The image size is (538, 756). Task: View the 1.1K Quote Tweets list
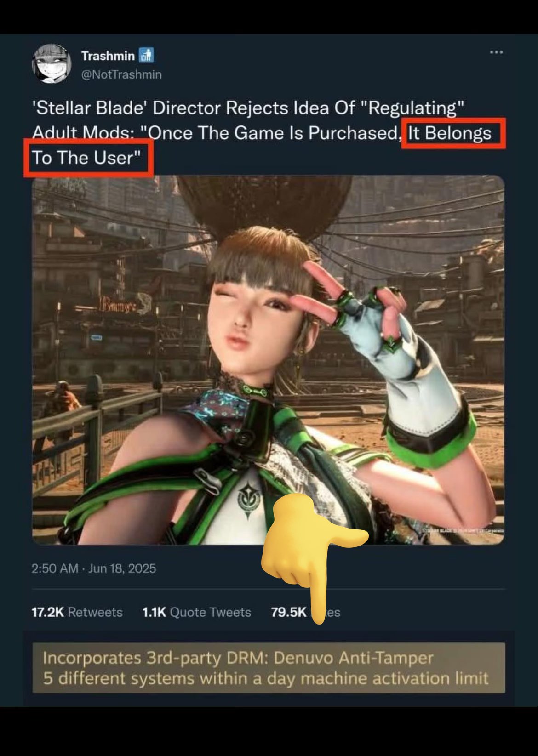coord(197,612)
